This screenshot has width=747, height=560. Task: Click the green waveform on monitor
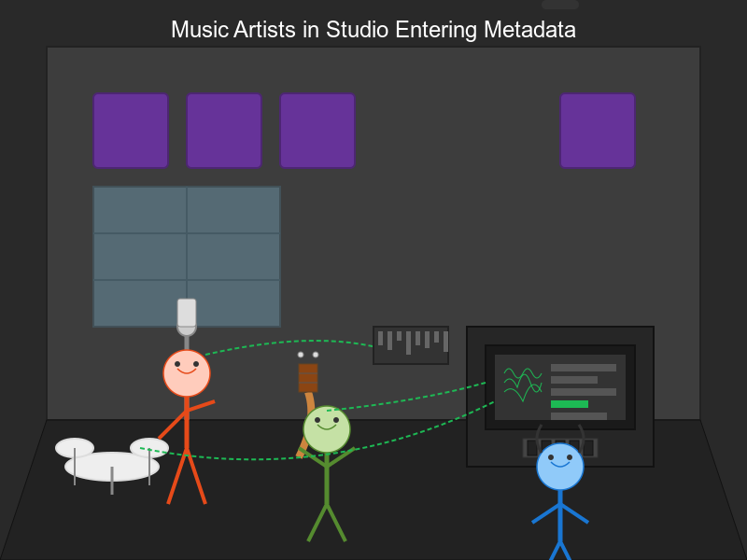[x=523, y=384]
